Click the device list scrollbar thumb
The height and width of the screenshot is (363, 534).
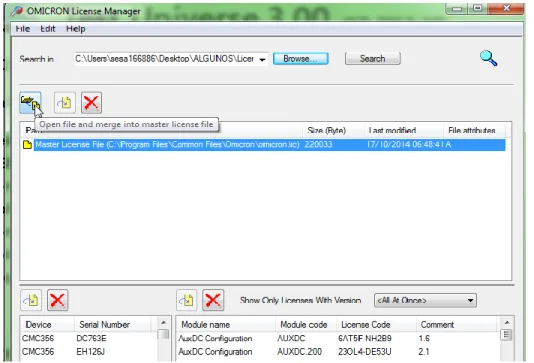(x=163, y=334)
